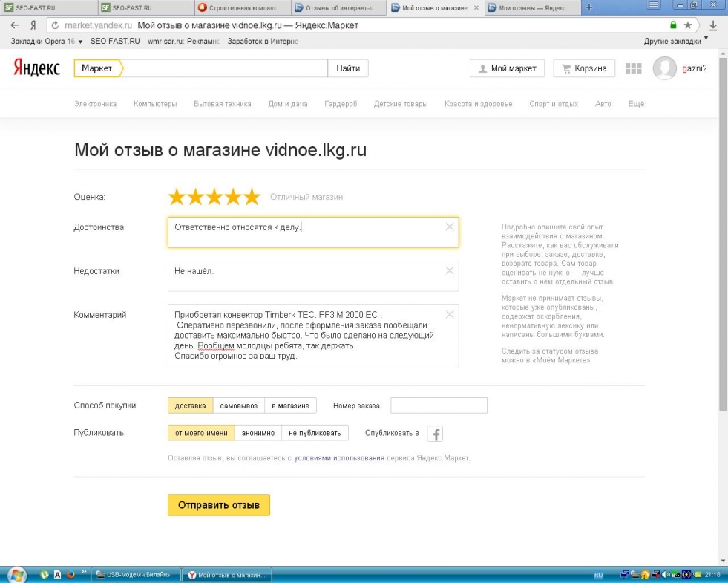Expand the Ещё category menu
Screen dimensions: 728x583
pyautogui.click(x=636, y=104)
